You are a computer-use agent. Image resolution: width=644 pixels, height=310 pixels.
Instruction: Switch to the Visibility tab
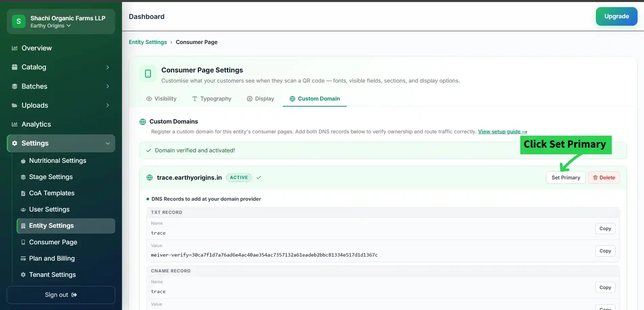pyautogui.click(x=161, y=98)
